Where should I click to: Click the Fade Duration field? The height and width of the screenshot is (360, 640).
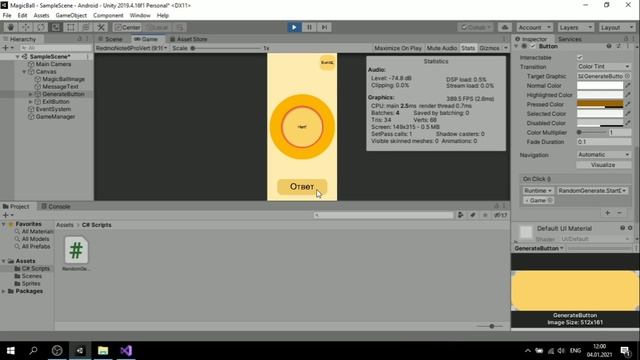(x=604, y=142)
